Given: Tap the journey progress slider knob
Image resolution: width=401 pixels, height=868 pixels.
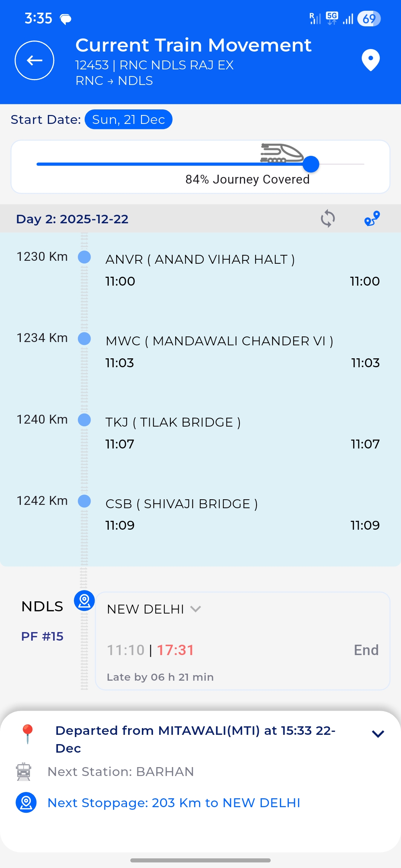Looking at the screenshot, I should pos(311,164).
